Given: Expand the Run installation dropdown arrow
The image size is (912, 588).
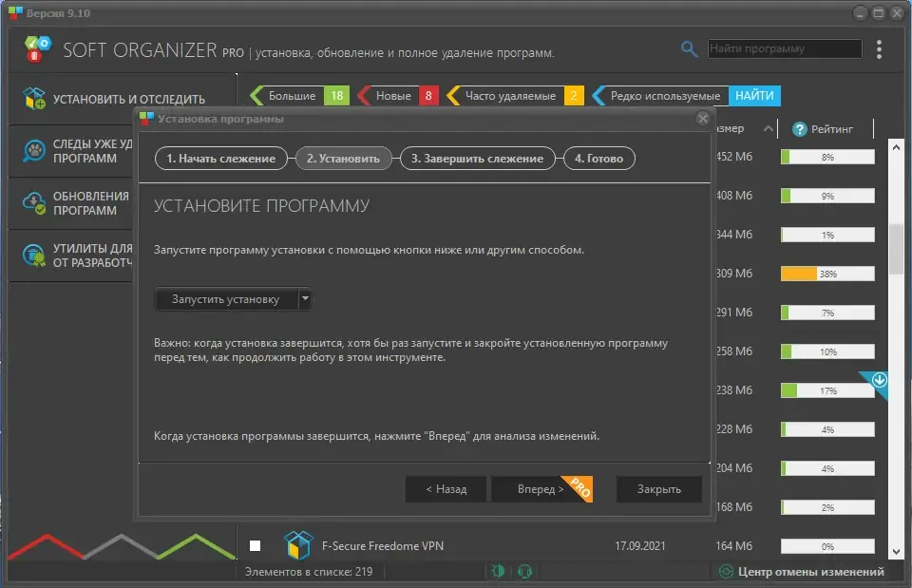Looking at the screenshot, I should click(x=305, y=299).
